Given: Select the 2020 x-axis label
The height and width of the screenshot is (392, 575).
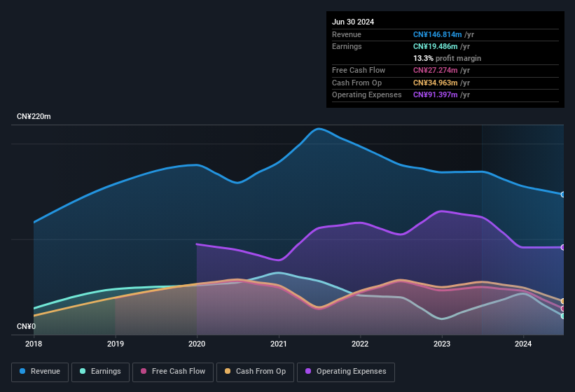Looking at the screenshot, I should click(197, 344).
